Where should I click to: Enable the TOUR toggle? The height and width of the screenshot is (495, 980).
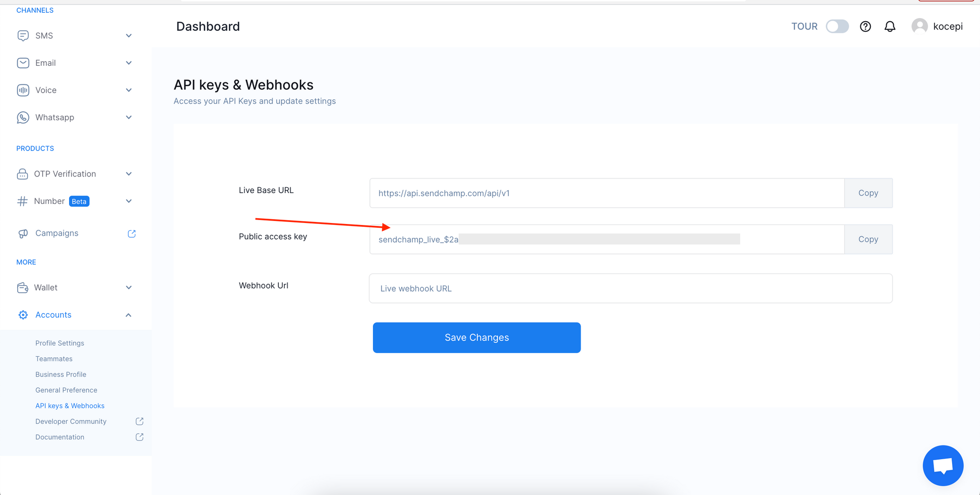837,26
